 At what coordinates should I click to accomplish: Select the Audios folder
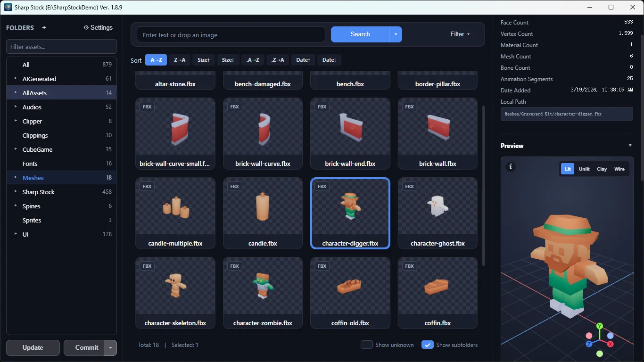(61, 107)
